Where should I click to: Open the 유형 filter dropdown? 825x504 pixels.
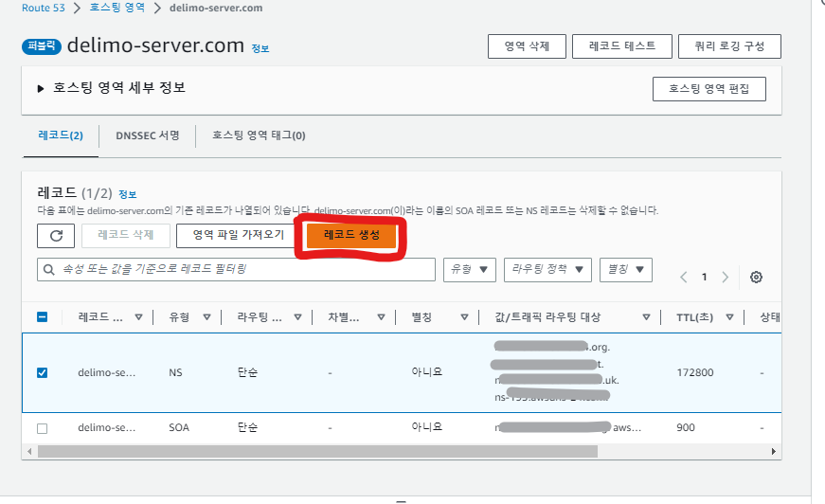pyautogui.click(x=469, y=269)
